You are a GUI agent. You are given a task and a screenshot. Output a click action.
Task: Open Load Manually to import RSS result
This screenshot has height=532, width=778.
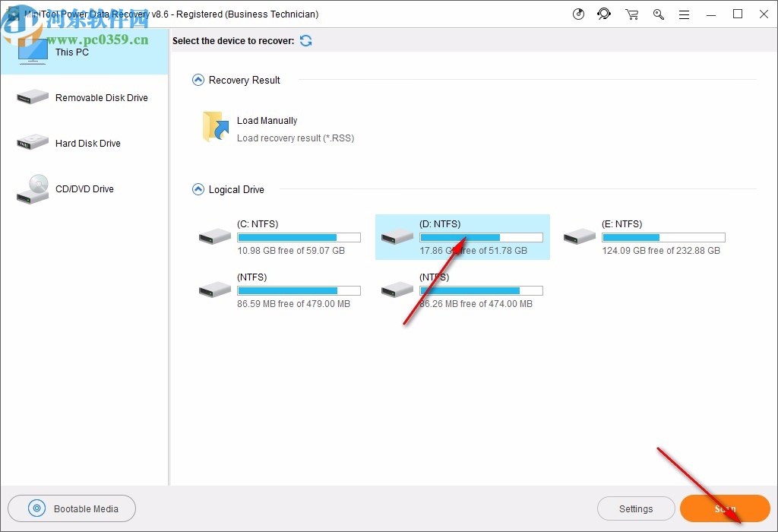coord(267,120)
